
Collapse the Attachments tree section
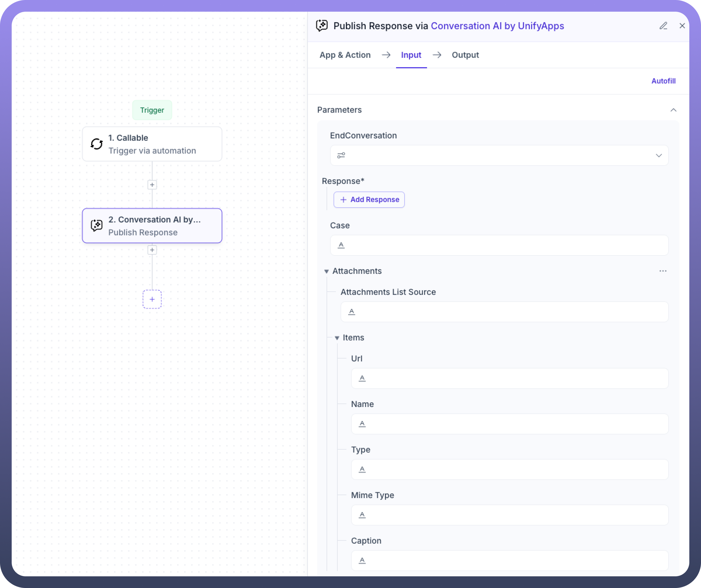[327, 271]
